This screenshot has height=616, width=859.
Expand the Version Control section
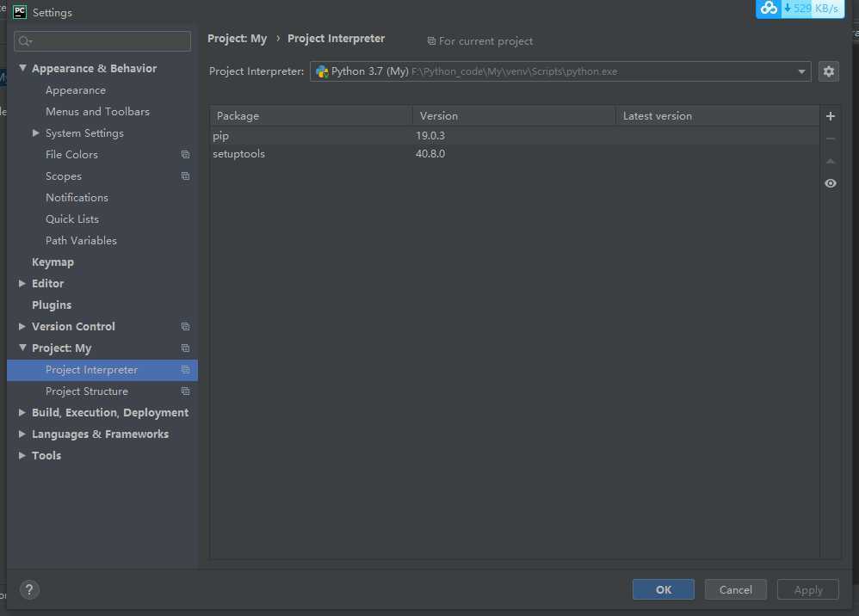22,326
